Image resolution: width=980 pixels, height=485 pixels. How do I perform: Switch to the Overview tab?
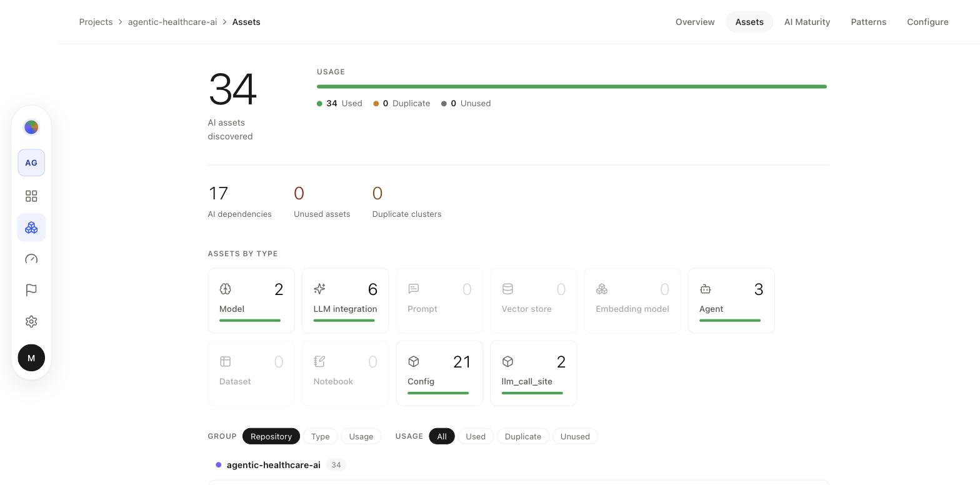coord(695,22)
